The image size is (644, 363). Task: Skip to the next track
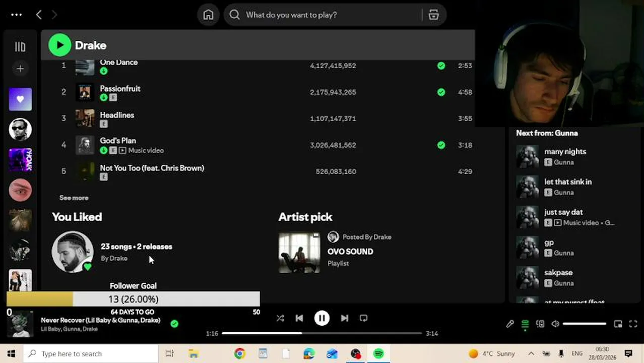click(345, 318)
